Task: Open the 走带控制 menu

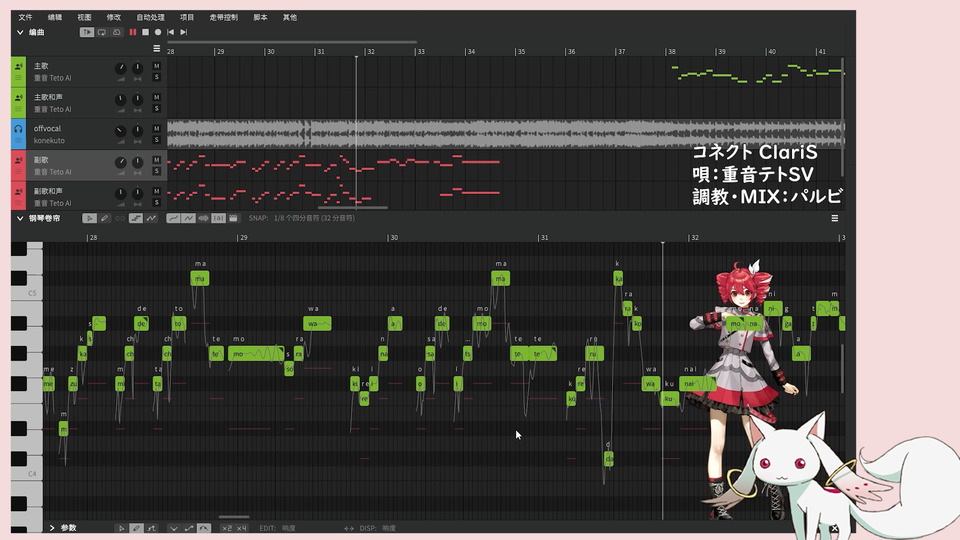Action: (x=223, y=17)
